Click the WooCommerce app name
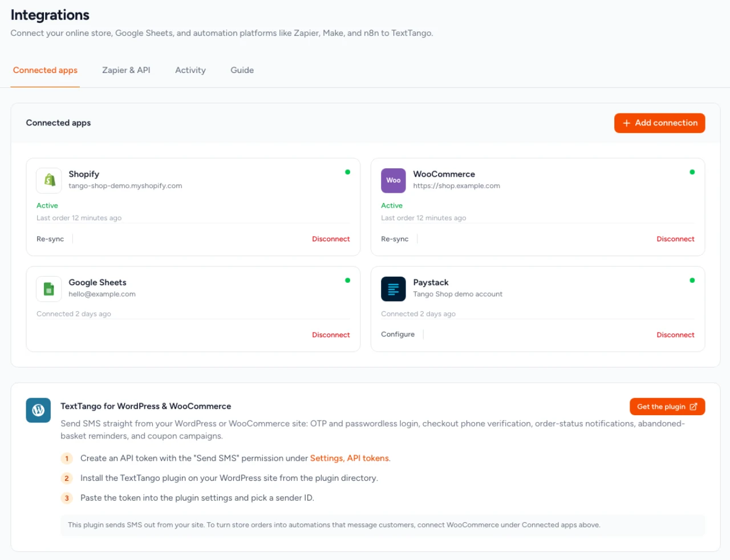Screen dimensions: 730x560 [444, 174]
